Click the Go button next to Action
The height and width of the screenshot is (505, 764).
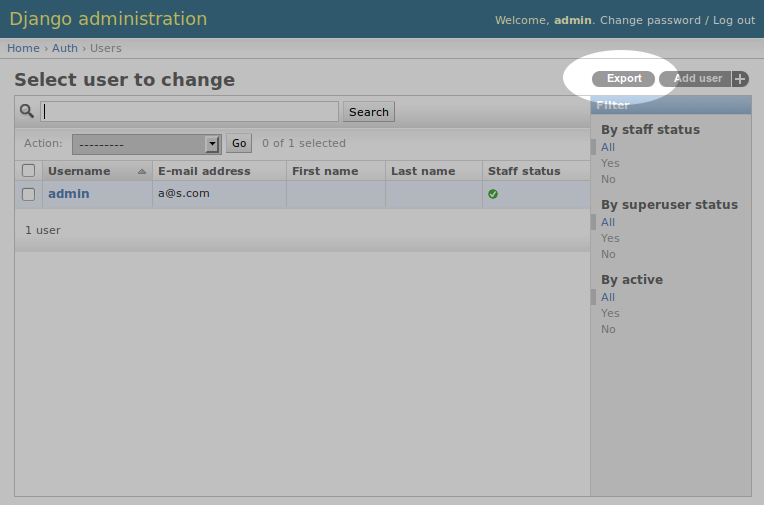click(x=239, y=143)
